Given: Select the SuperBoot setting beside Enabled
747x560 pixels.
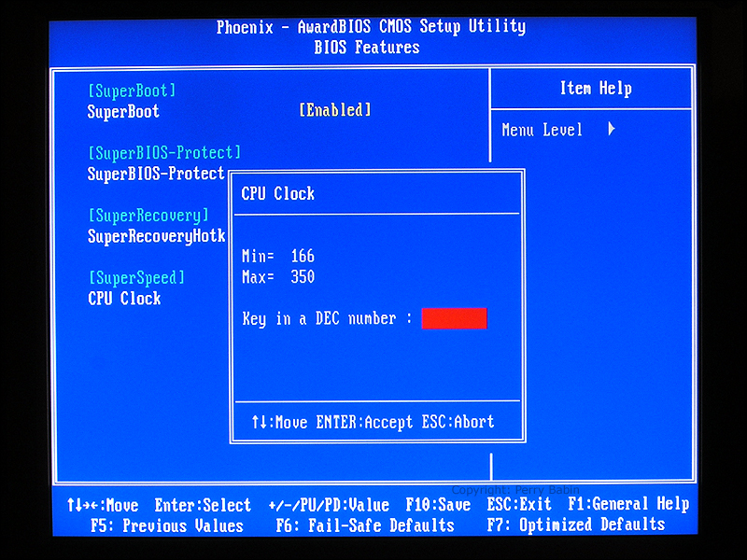Looking at the screenshot, I should pos(123,111).
